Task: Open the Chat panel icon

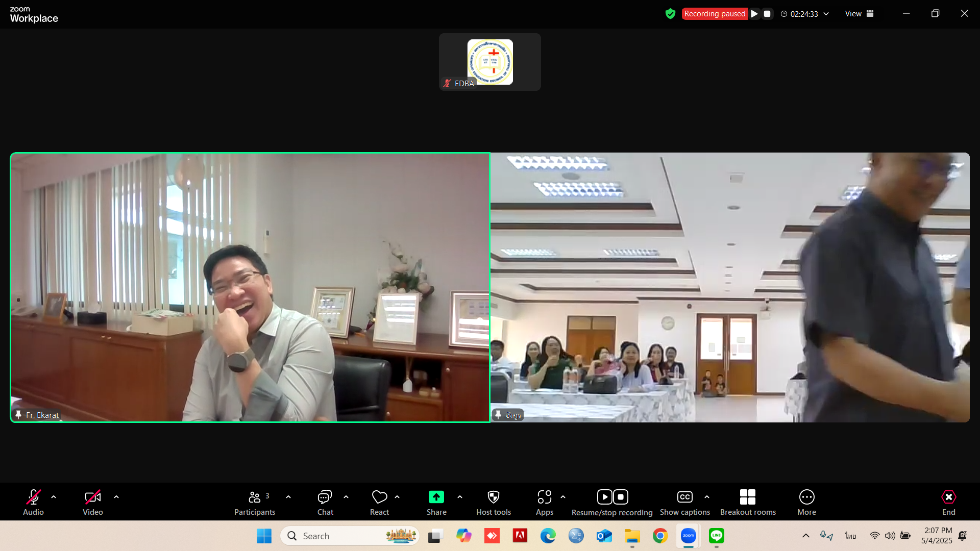Action: pyautogui.click(x=325, y=497)
